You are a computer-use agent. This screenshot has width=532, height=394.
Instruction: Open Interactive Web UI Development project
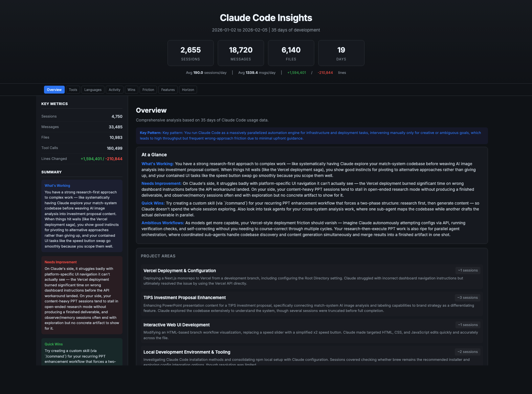(x=312, y=331)
